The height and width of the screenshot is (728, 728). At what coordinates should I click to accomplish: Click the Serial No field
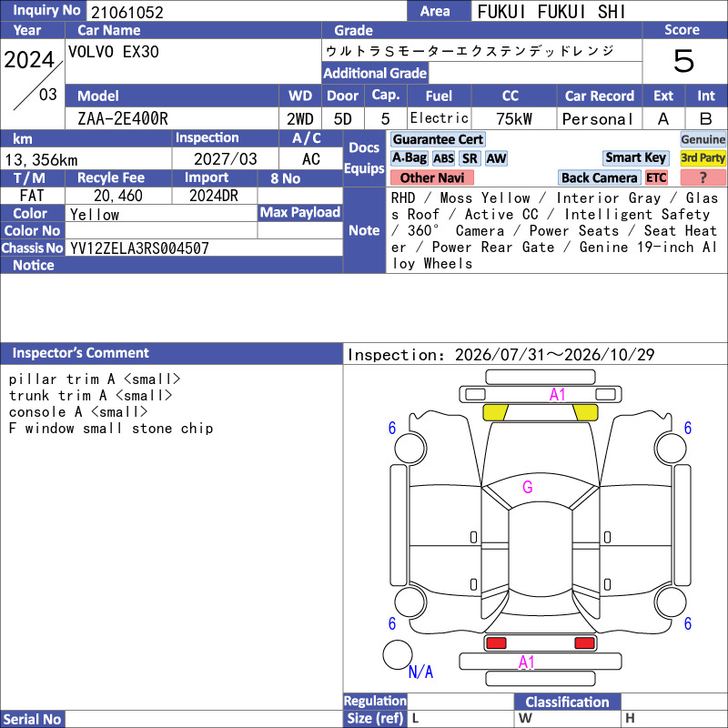coord(204,719)
